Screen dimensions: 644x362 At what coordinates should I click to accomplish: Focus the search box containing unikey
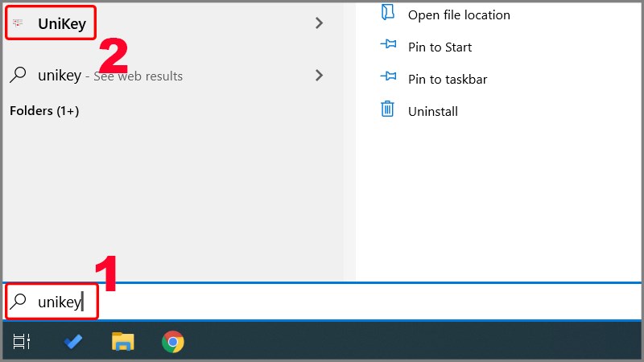pos(321,302)
